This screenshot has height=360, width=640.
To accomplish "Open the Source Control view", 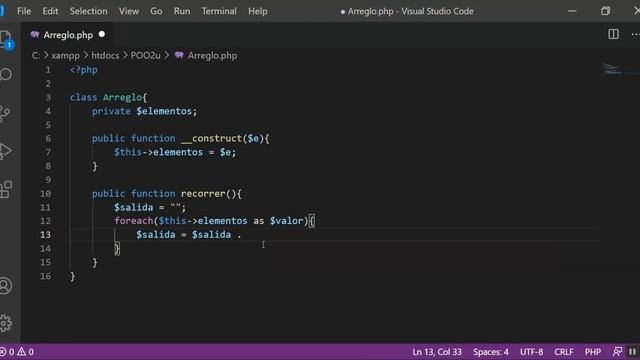I will pos(5,113).
